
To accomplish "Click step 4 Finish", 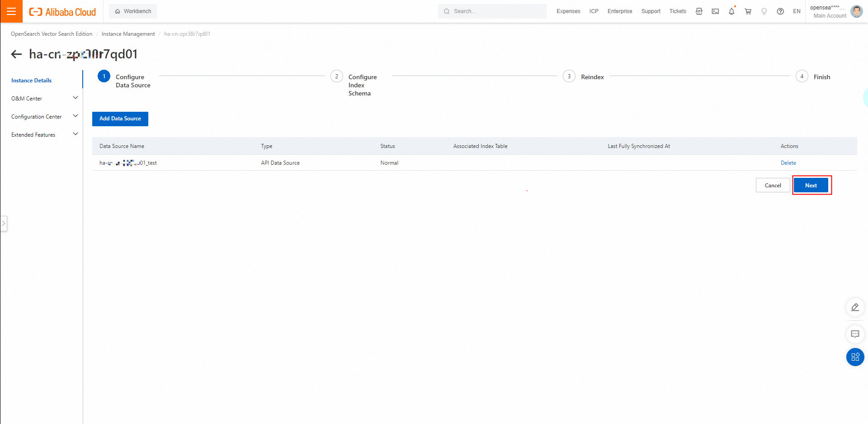I will (813, 76).
